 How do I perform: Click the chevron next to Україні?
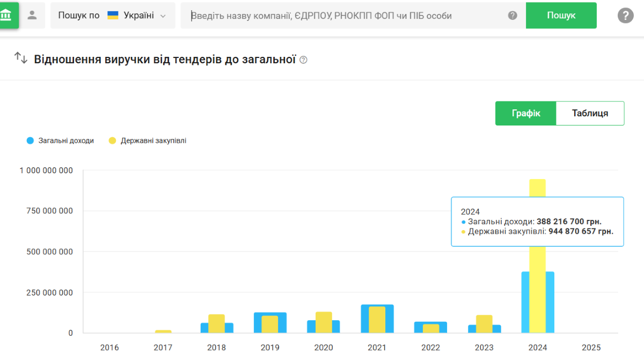tap(163, 16)
